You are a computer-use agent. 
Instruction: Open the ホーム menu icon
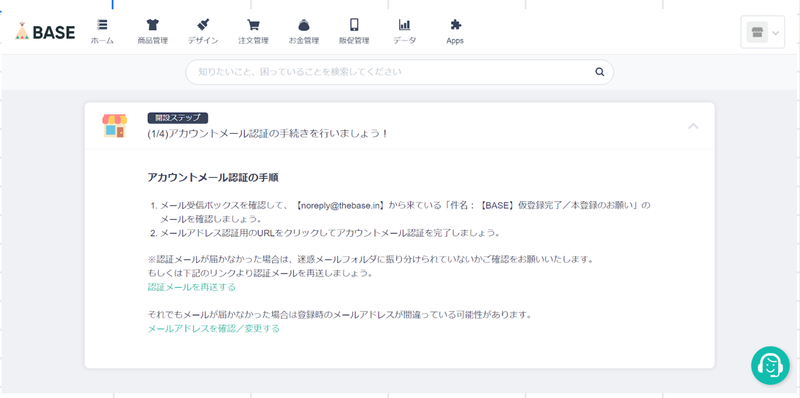102,24
